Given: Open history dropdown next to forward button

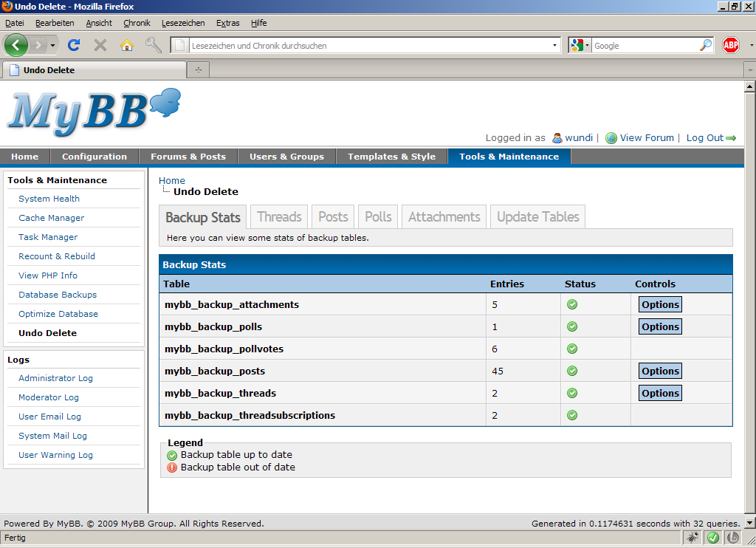Looking at the screenshot, I should [x=52, y=45].
